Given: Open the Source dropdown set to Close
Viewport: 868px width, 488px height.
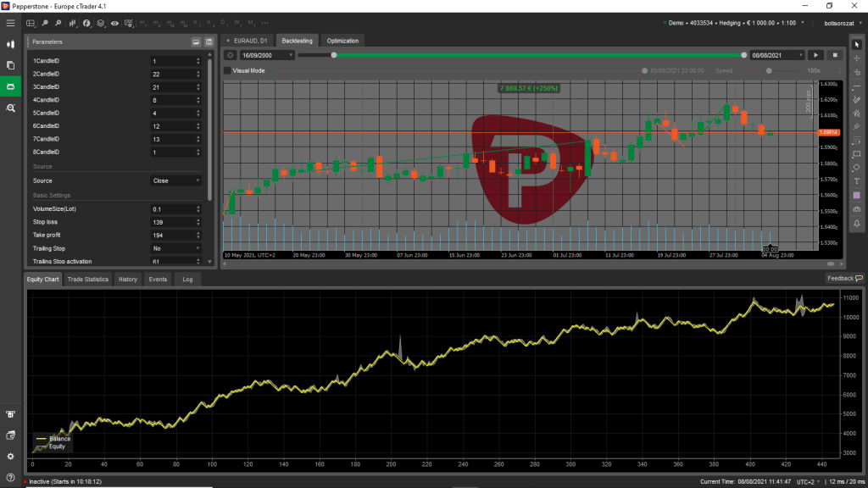Looking at the screenshot, I should (176, 180).
